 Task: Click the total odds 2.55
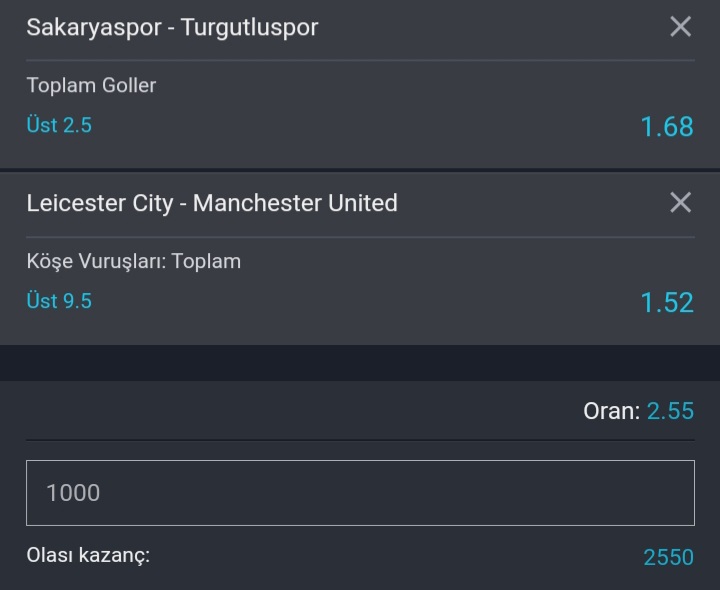[670, 411]
